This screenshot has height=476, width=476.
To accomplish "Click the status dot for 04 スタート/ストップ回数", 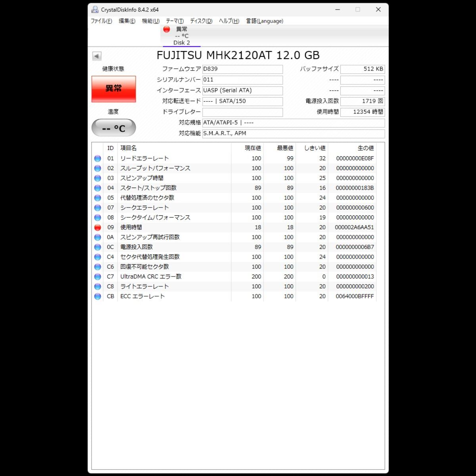I will coord(98,188).
